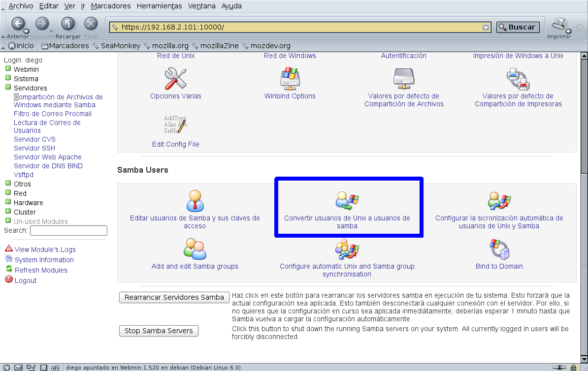Open the mozilla.org bookmark
The height and width of the screenshot is (371, 588).
click(166, 46)
